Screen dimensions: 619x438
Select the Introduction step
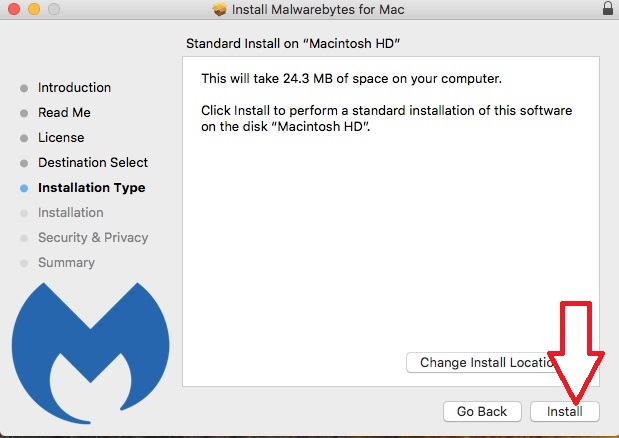point(74,88)
